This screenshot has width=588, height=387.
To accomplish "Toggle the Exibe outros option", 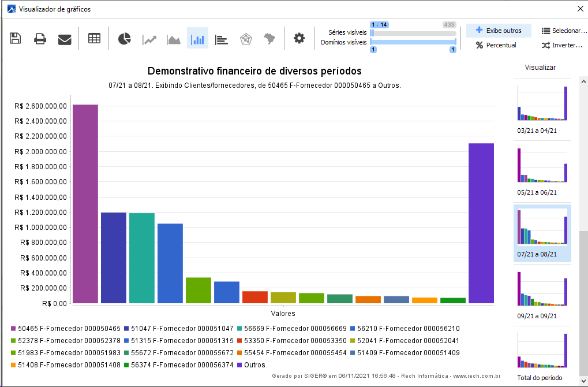I will coord(499,31).
